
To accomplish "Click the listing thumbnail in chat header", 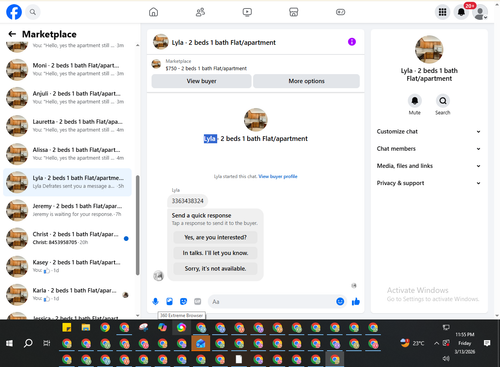I will (x=161, y=42).
